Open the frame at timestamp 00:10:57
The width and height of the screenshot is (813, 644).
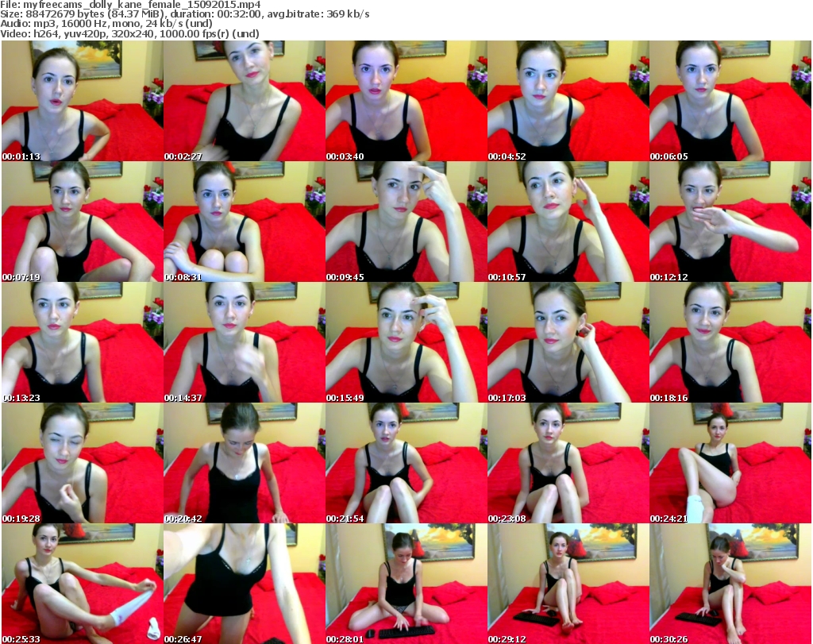(x=568, y=222)
